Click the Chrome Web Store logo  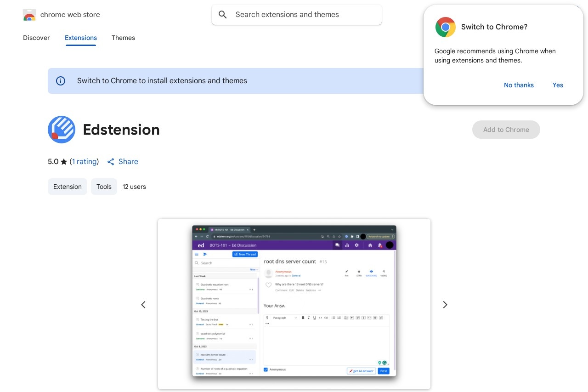pyautogui.click(x=29, y=15)
